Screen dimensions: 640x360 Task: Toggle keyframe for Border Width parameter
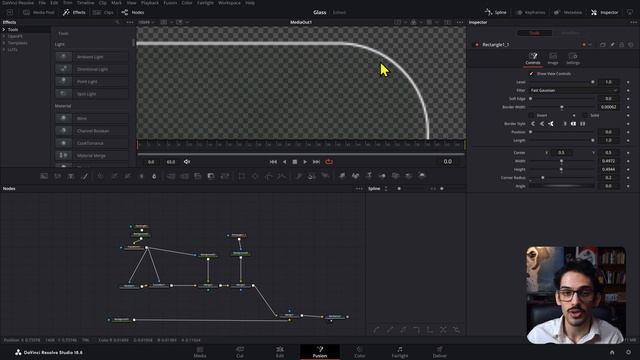[628, 107]
